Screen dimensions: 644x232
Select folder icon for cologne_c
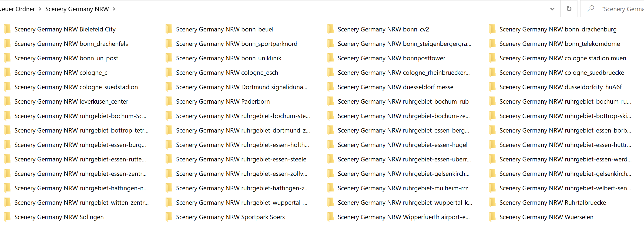pos(7,73)
